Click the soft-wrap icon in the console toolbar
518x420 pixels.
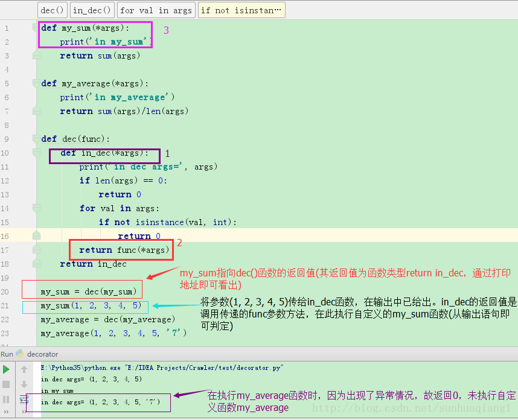click(x=24, y=399)
